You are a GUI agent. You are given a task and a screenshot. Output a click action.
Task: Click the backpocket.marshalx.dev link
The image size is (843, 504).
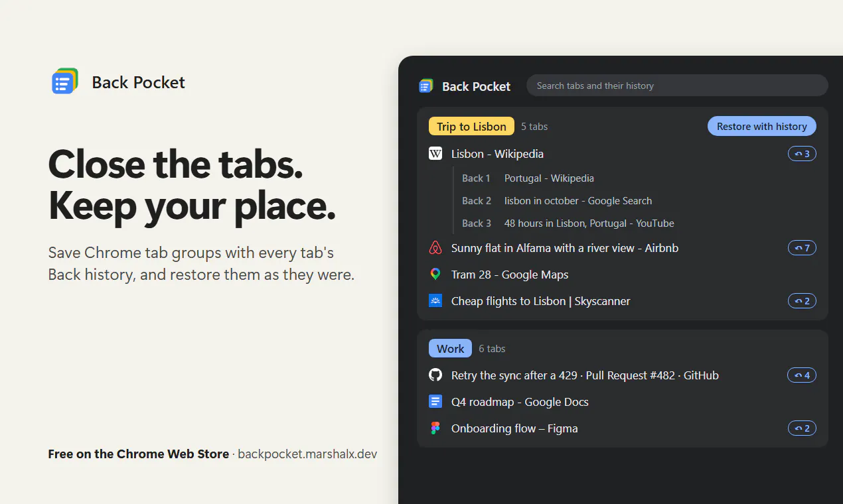(307, 454)
